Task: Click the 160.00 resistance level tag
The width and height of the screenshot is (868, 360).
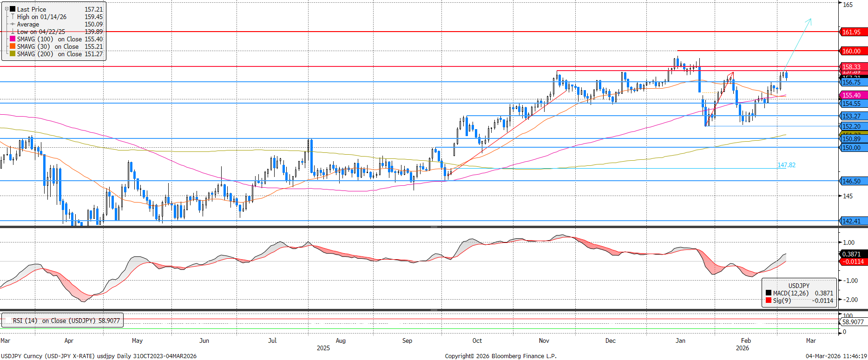Action: click(853, 51)
